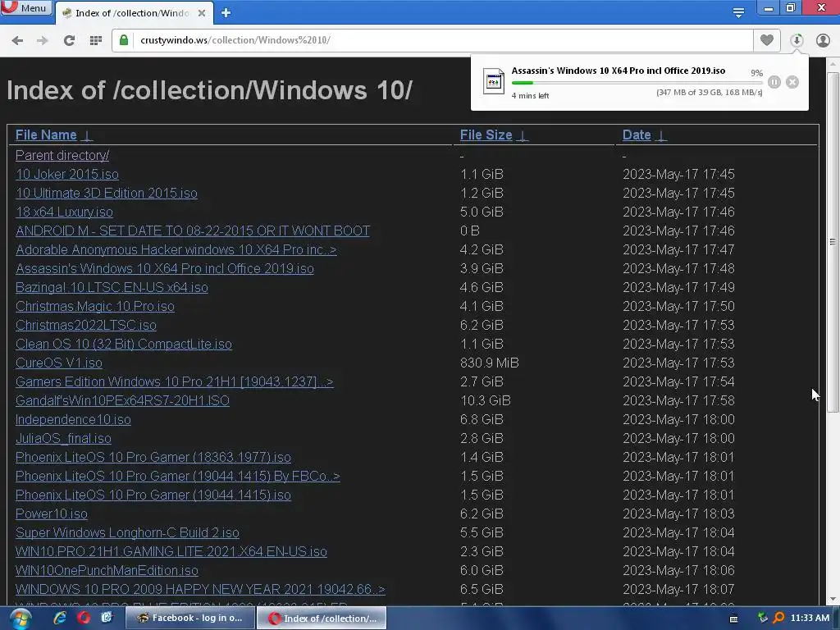
Task: Click the orange magnifier tray icon
Action: 779,619
